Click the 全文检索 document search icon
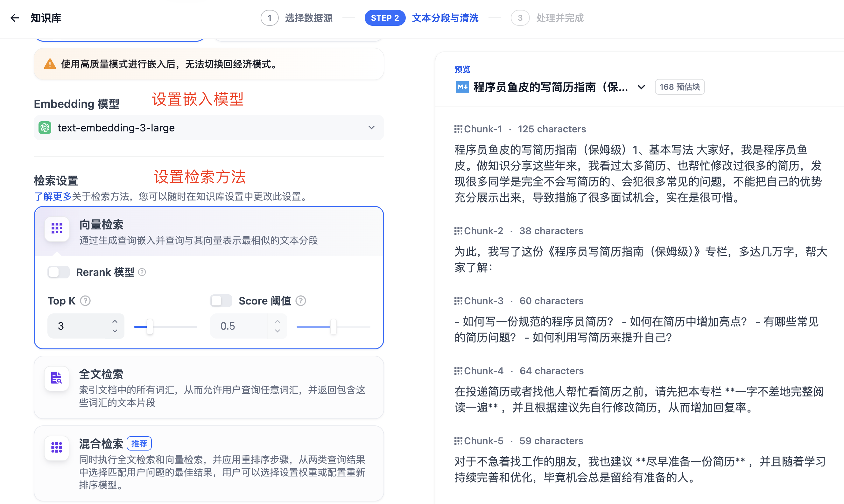Viewport: 844px width, 504px height. (x=56, y=378)
